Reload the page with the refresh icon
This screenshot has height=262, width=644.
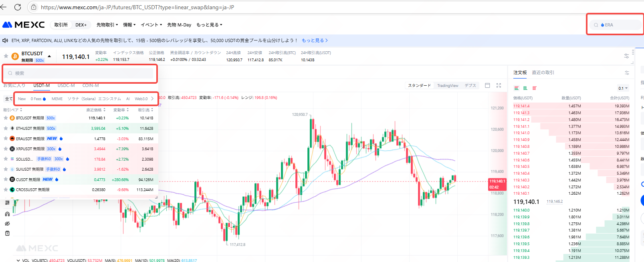coord(18,7)
